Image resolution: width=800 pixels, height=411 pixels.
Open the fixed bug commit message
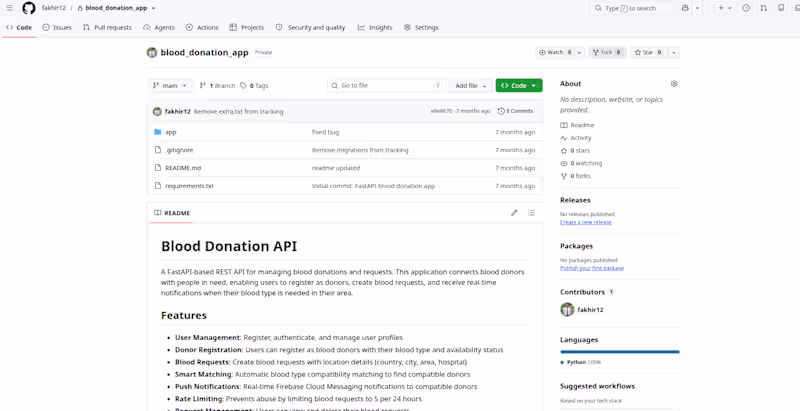tap(326, 132)
